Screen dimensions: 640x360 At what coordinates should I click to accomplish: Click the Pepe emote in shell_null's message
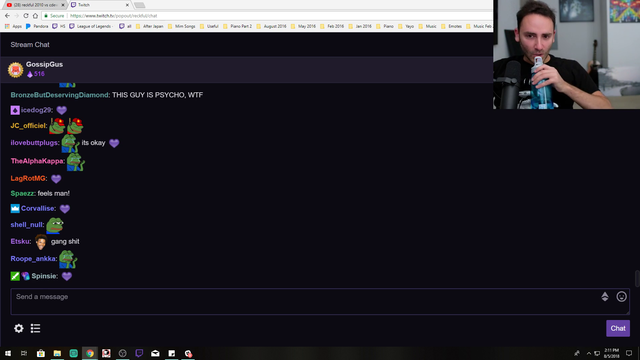[x=55, y=225]
